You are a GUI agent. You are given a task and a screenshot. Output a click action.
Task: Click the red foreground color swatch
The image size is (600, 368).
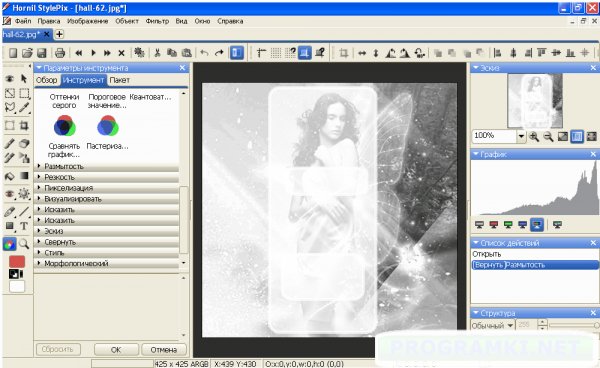click(17, 262)
